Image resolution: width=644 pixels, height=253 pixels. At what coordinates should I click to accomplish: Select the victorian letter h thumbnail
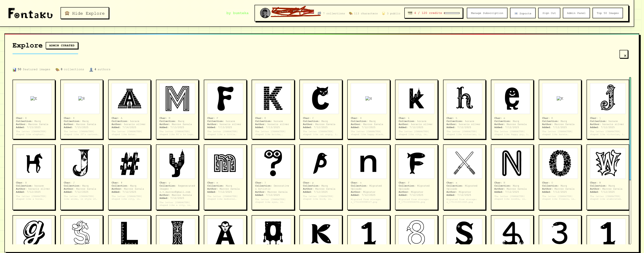point(464,99)
